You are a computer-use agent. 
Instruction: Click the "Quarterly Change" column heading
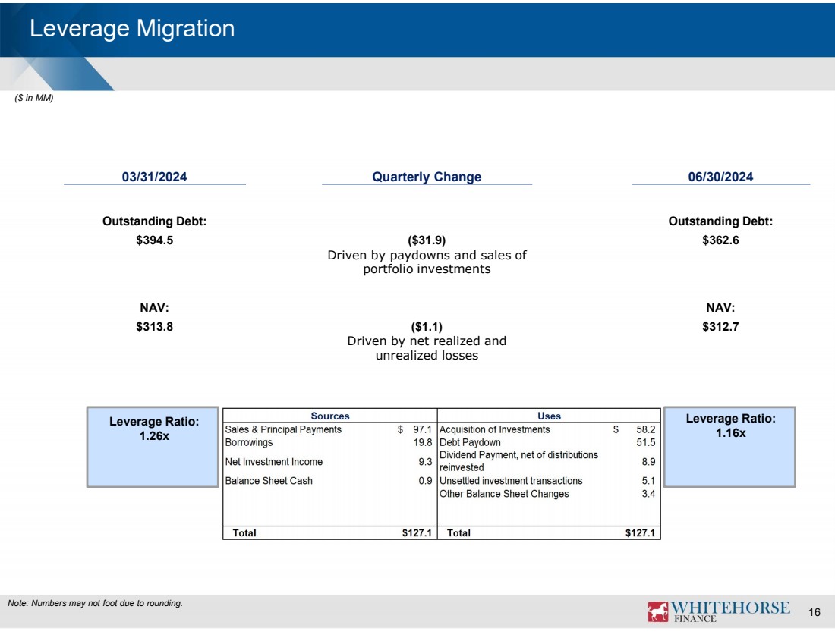point(427,177)
